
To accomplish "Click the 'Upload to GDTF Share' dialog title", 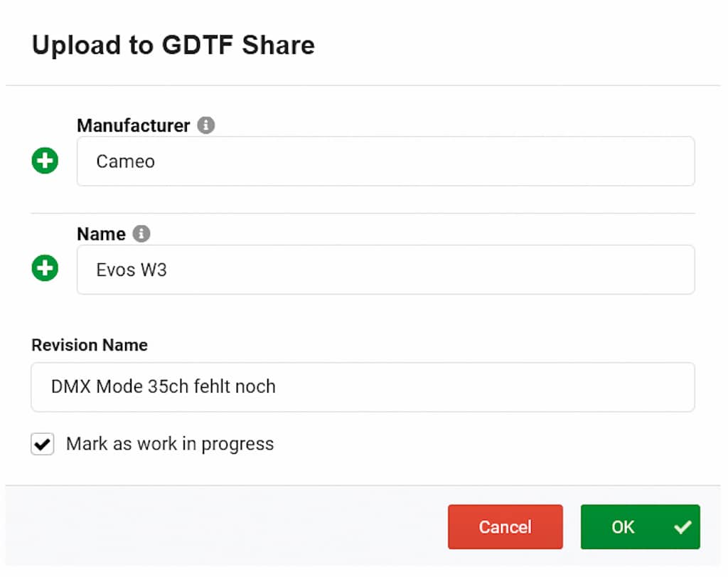I will click(173, 46).
